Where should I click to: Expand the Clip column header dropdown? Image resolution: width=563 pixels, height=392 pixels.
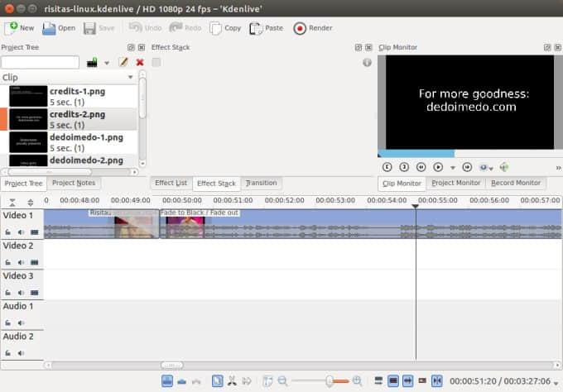[130, 77]
